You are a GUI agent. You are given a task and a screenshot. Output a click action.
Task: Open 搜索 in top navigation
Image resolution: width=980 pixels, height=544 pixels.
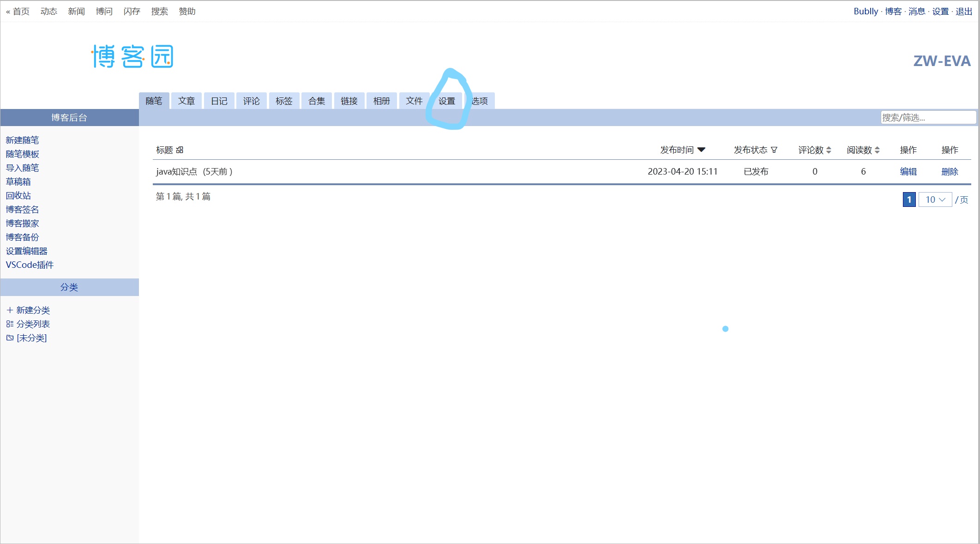pyautogui.click(x=159, y=11)
